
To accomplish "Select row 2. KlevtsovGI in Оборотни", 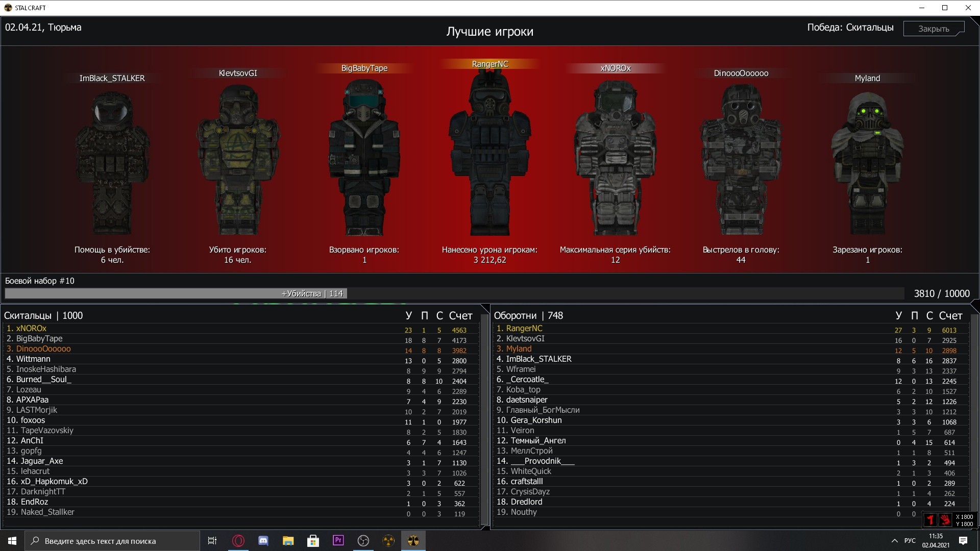I will coord(731,339).
